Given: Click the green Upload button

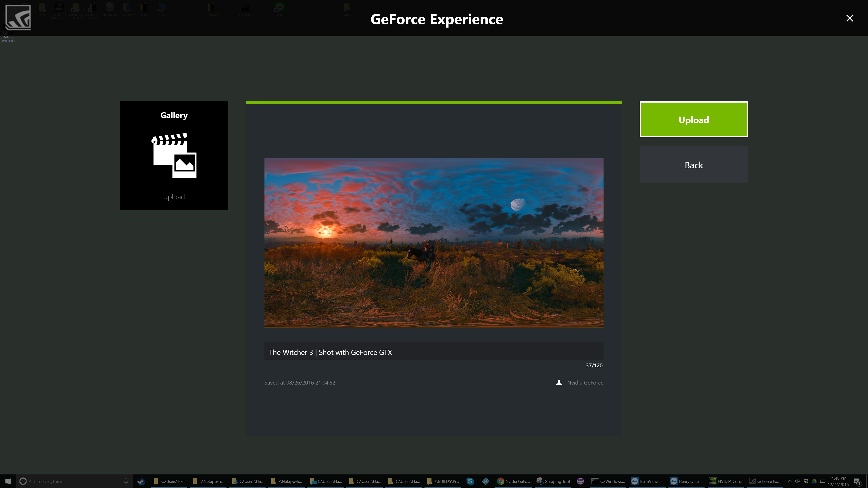Looking at the screenshot, I should [693, 120].
